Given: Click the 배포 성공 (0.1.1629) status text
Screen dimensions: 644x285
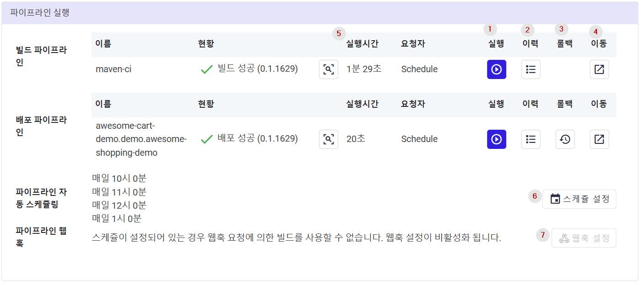Looking at the screenshot, I should click(258, 138).
